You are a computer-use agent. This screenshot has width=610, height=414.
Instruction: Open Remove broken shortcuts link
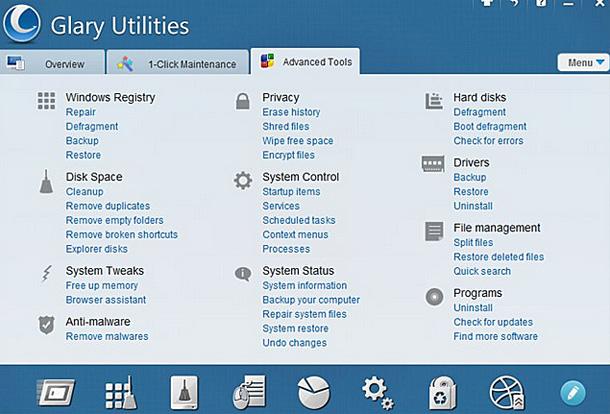click(x=122, y=235)
